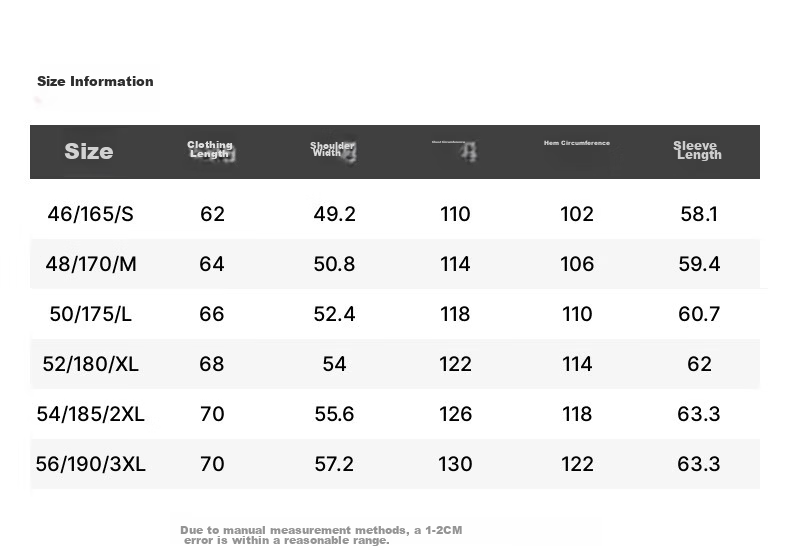The height and width of the screenshot is (550, 790).
Task: Click the 49.2 shoulder width value
Action: (x=335, y=214)
